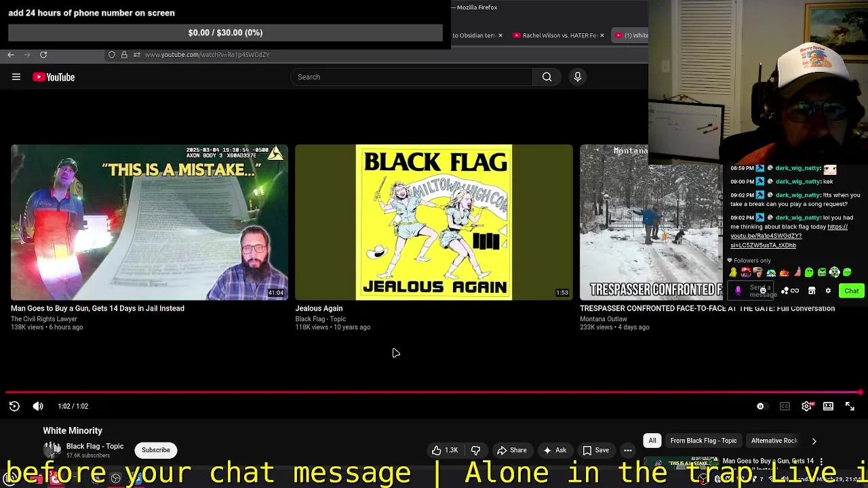
Task: Click the donation goal progress bar
Action: click(225, 33)
